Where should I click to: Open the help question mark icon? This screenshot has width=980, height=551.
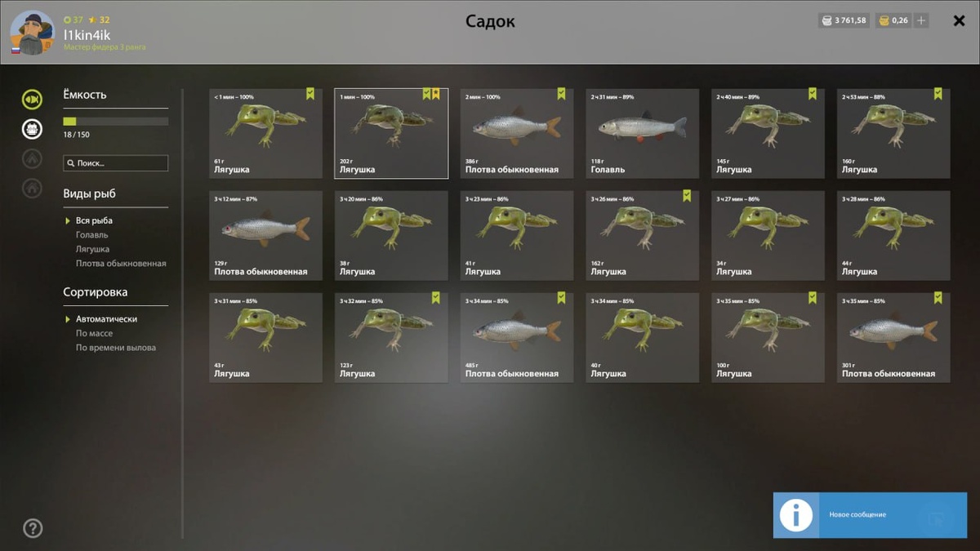pos(33,527)
